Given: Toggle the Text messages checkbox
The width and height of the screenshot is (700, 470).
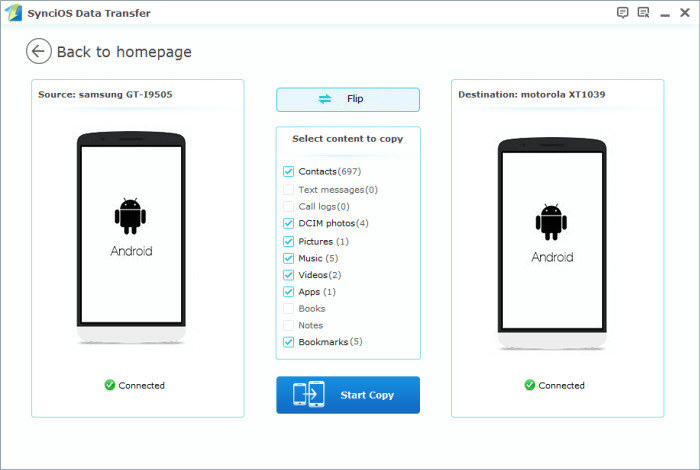Looking at the screenshot, I should coord(288,190).
